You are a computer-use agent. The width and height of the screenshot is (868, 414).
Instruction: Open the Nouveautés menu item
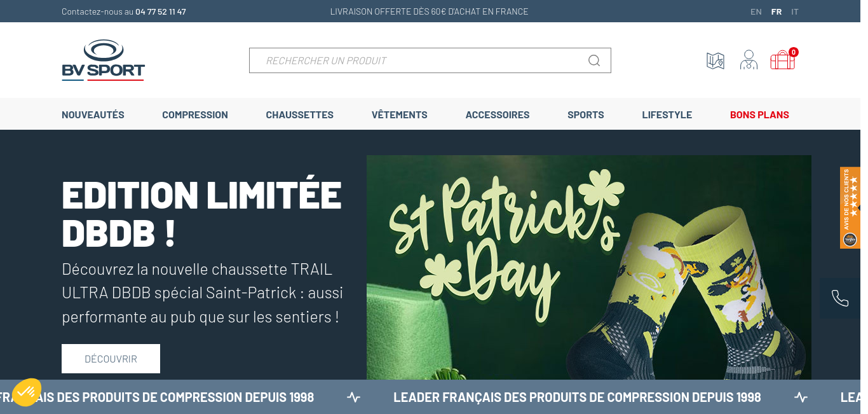click(93, 115)
